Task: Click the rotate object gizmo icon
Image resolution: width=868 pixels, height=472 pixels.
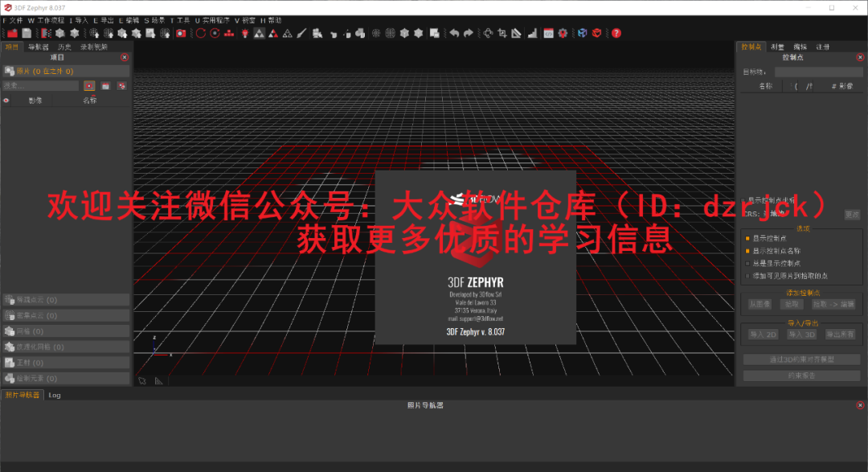Action: [488, 33]
